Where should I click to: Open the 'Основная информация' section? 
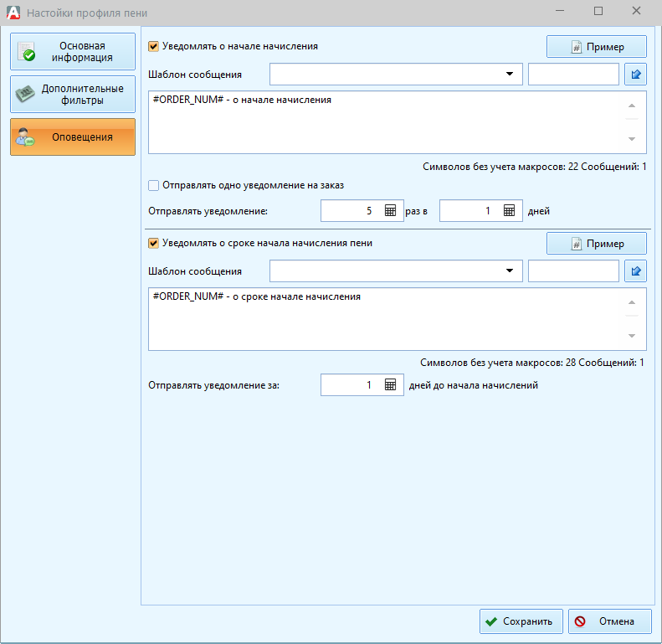click(x=73, y=52)
